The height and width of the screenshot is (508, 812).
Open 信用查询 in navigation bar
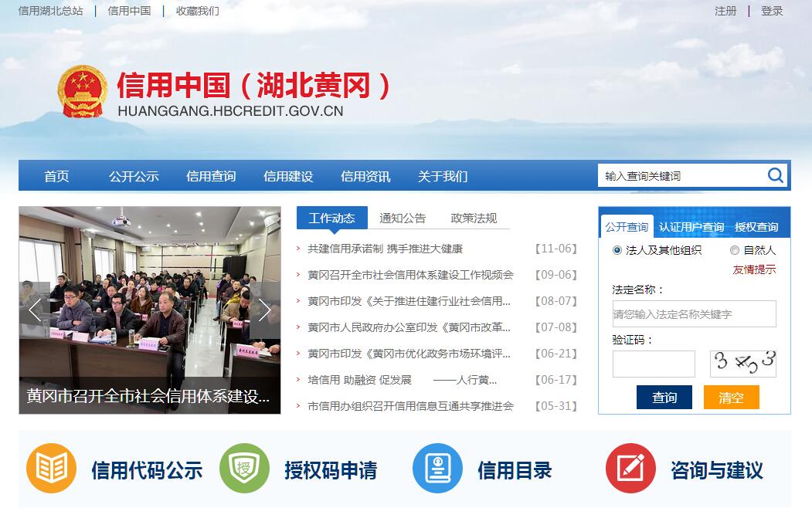tap(211, 176)
